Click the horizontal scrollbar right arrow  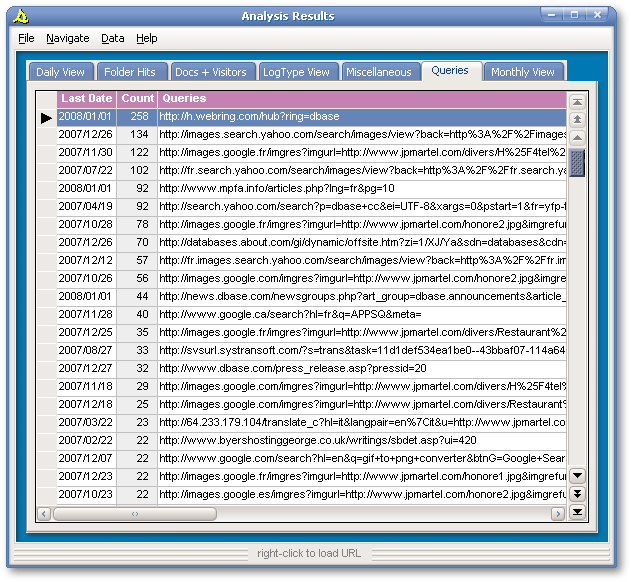(x=557, y=514)
